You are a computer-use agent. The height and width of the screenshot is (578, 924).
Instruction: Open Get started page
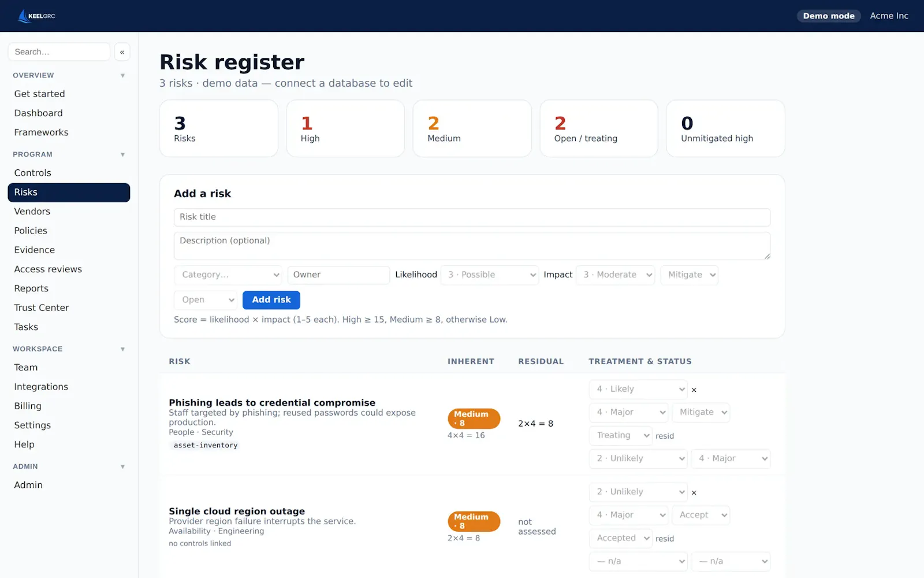69,94
